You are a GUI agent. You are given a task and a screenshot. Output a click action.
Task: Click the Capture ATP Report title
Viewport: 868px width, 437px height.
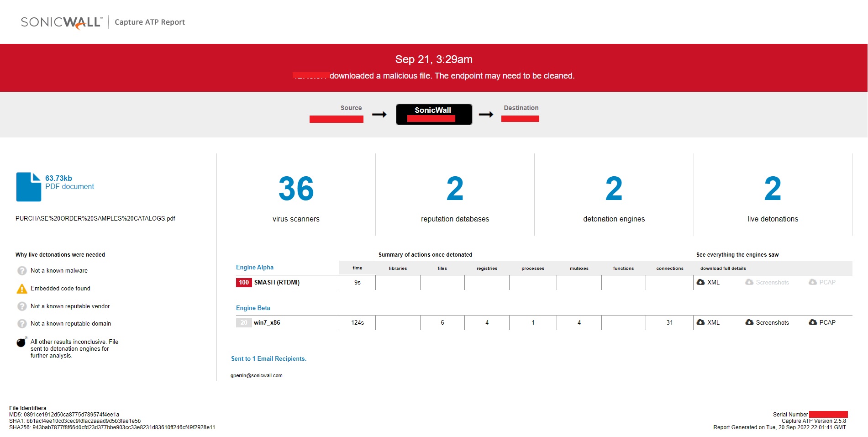click(x=150, y=22)
